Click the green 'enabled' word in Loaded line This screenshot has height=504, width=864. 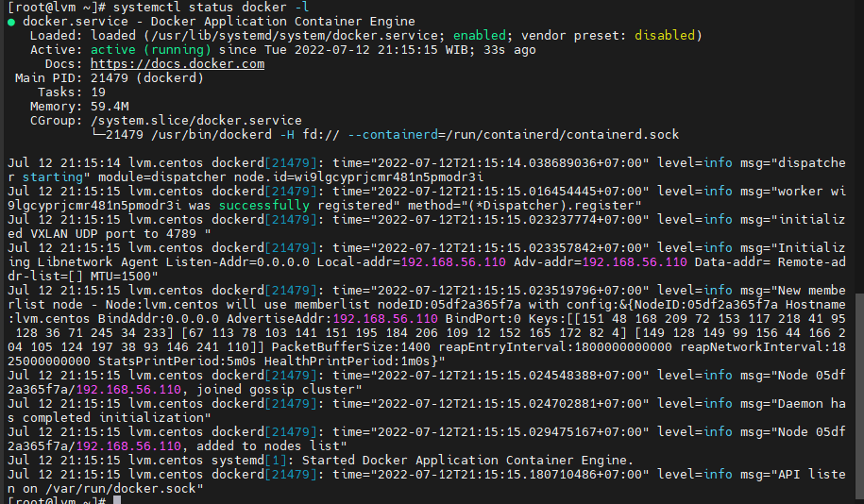coord(480,35)
